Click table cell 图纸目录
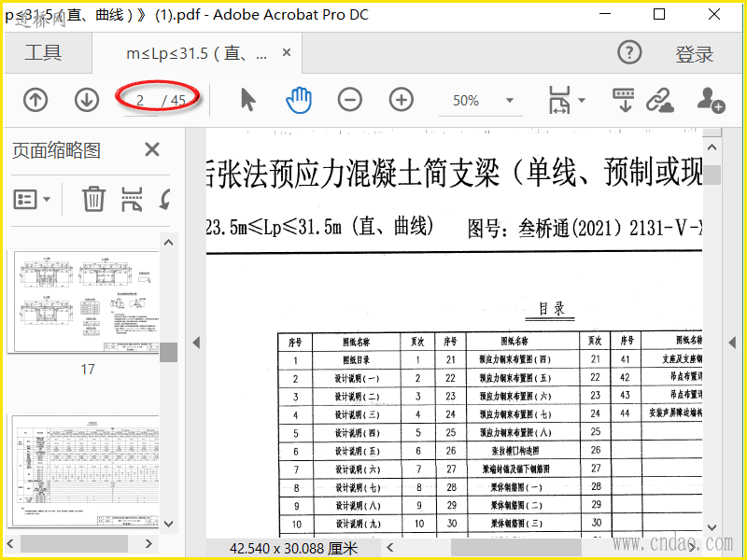This screenshot has height=560, width=747. point(357,360)
